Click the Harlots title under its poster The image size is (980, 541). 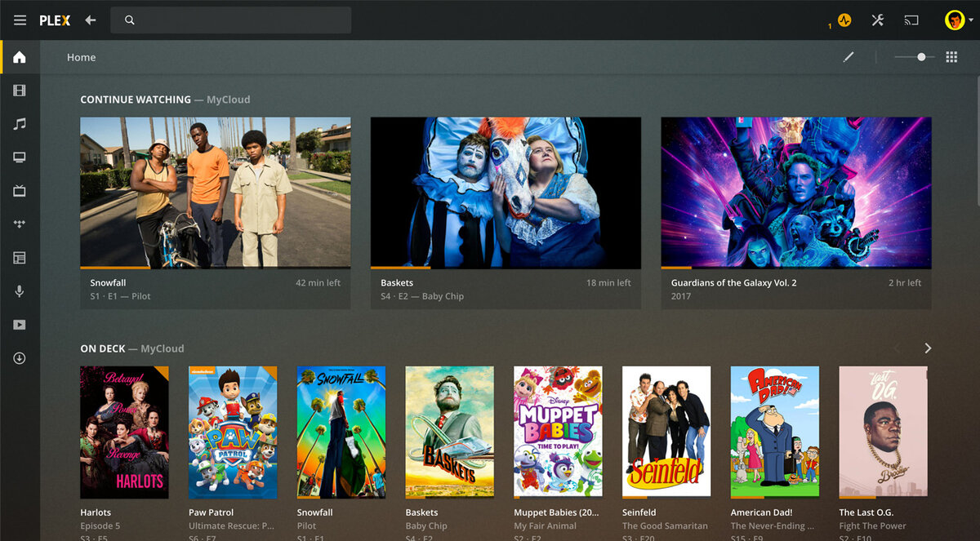click(x=96, y=512)
